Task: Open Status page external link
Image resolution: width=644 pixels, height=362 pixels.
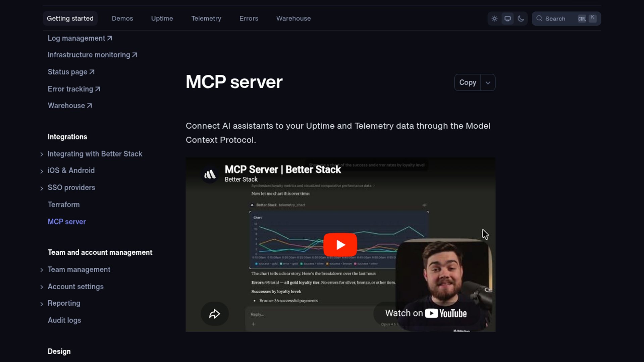Action: tap(71, 72)
